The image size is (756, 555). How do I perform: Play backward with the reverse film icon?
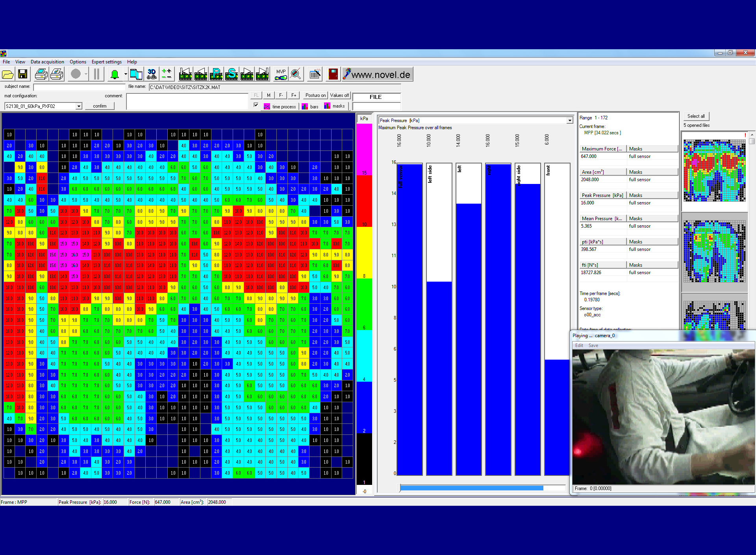[x=201, y=74]
